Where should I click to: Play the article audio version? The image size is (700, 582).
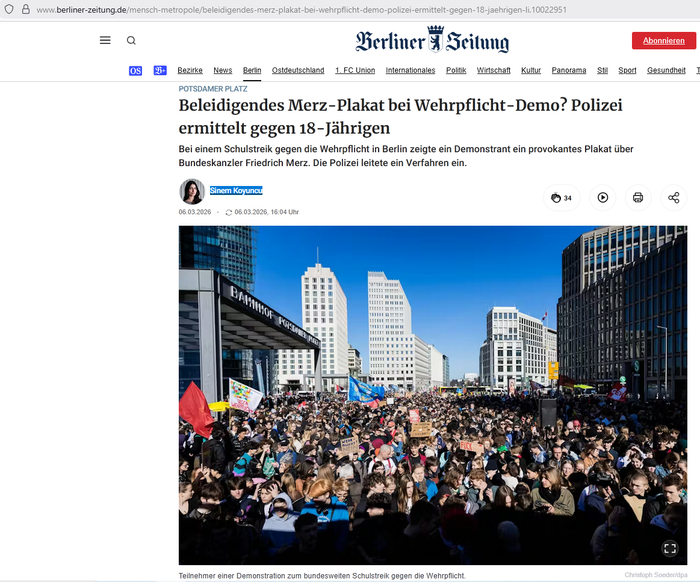[x=603, y=198]
